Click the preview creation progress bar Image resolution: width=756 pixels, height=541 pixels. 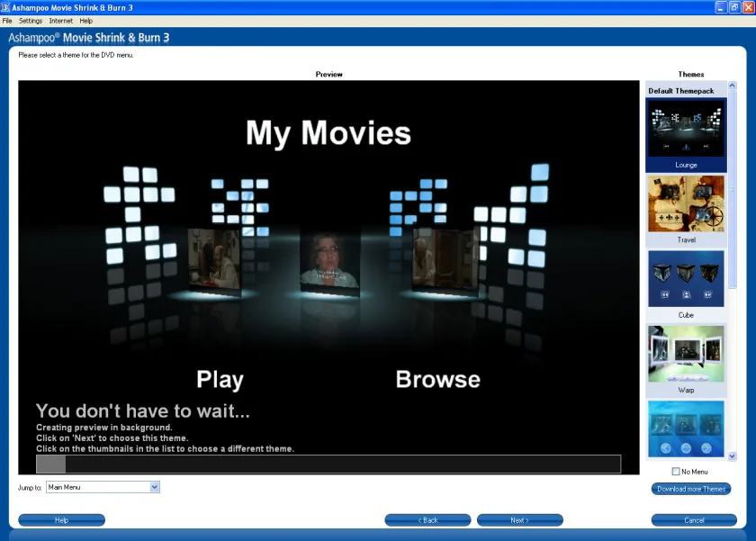click(328, 464)
